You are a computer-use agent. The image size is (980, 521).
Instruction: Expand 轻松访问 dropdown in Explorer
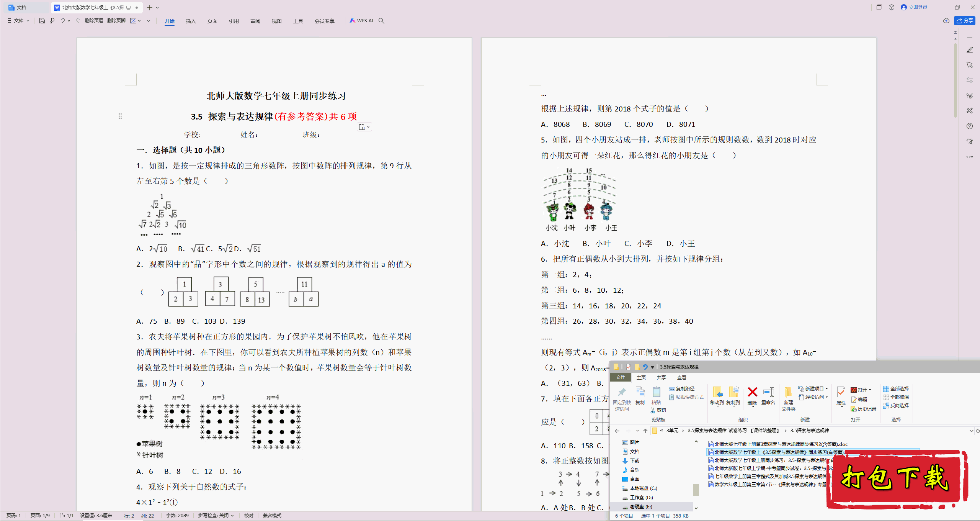click(827, 397)
